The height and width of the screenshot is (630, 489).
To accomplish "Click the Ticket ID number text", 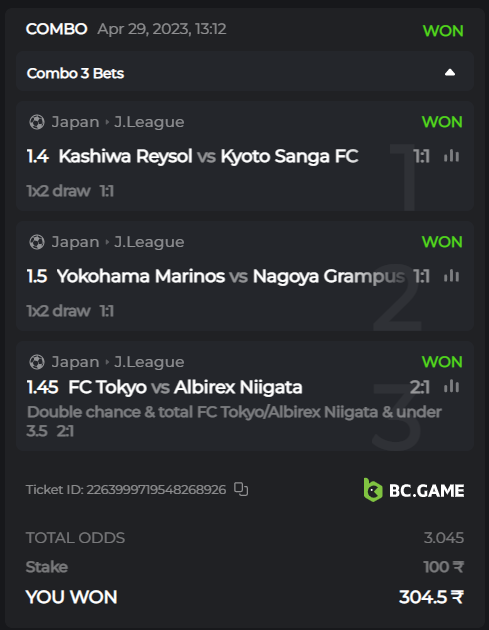I will click(x=156, y=489).
